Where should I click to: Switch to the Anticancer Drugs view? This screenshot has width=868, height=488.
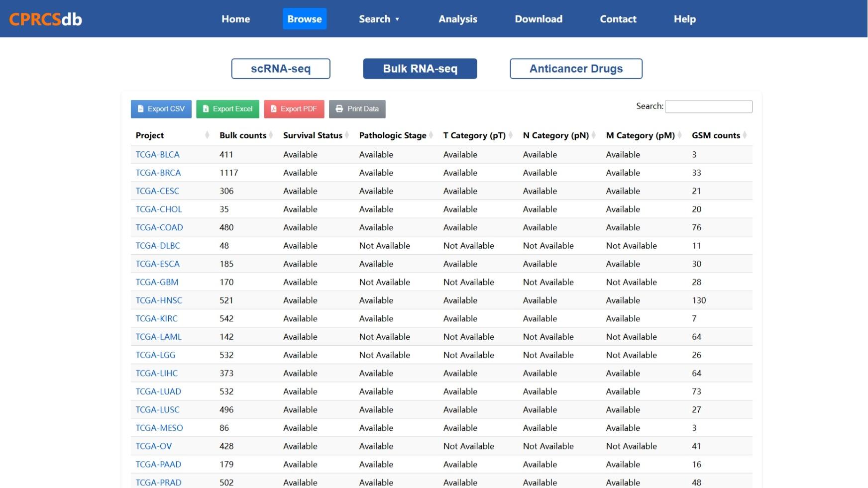coord(575,69)
